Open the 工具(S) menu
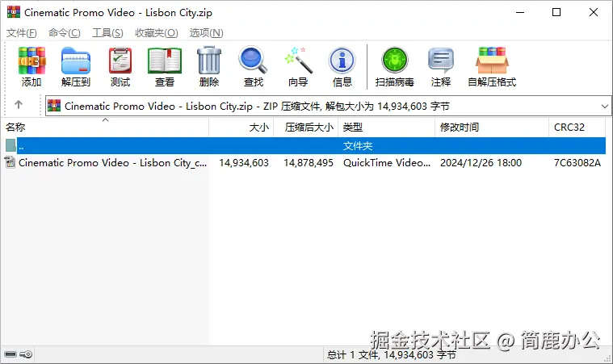Image resolution: width=613 pixels, height=364 pixels. (107, 33)
